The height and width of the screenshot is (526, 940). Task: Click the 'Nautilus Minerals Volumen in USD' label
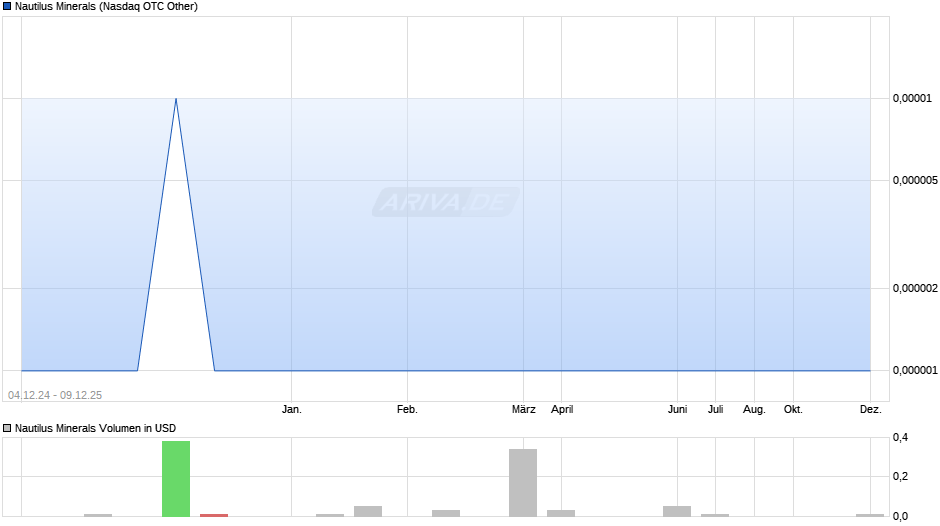tap(95, 428)
